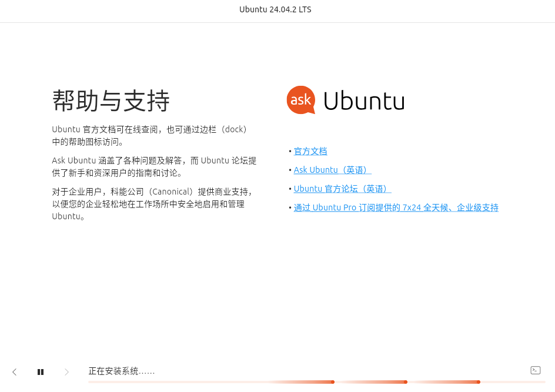Click paragraph starting Ask Ubuntu 涵盖了
The image size is (555, 392).
point(154,167)
